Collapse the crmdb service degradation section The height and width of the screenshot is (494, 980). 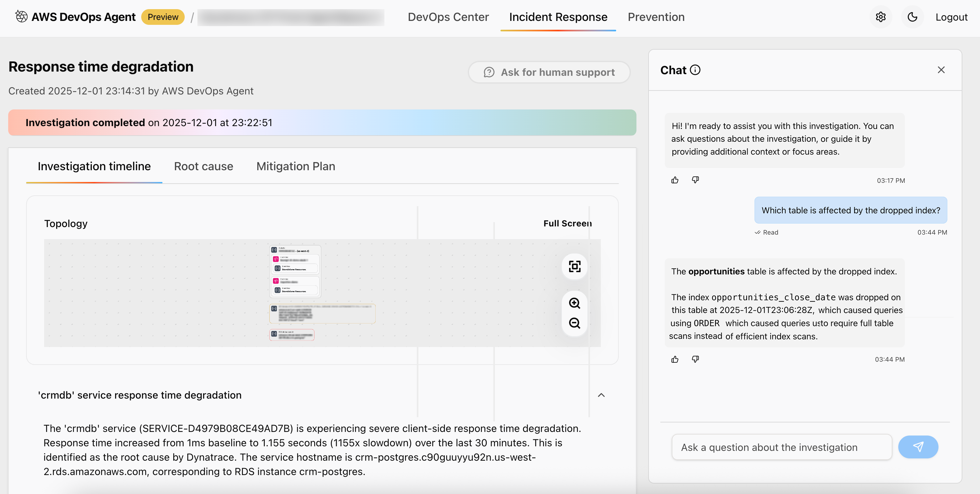tap(601, 395)
